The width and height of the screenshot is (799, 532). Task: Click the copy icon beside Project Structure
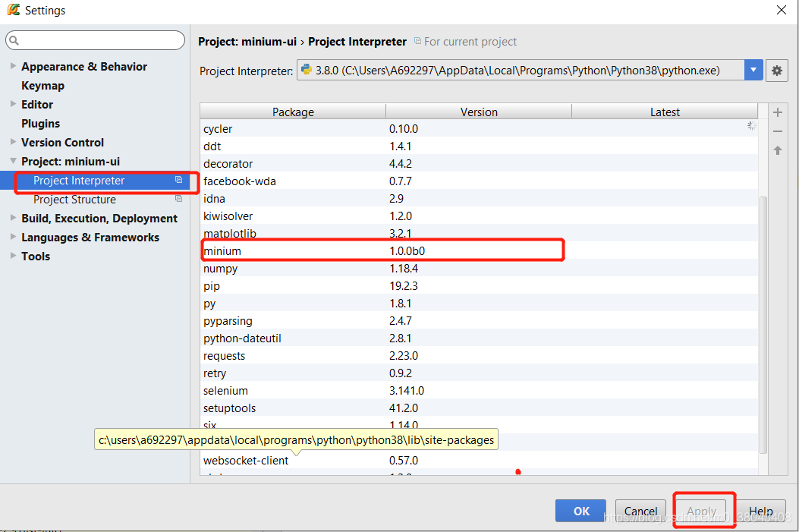coord(179,199)
